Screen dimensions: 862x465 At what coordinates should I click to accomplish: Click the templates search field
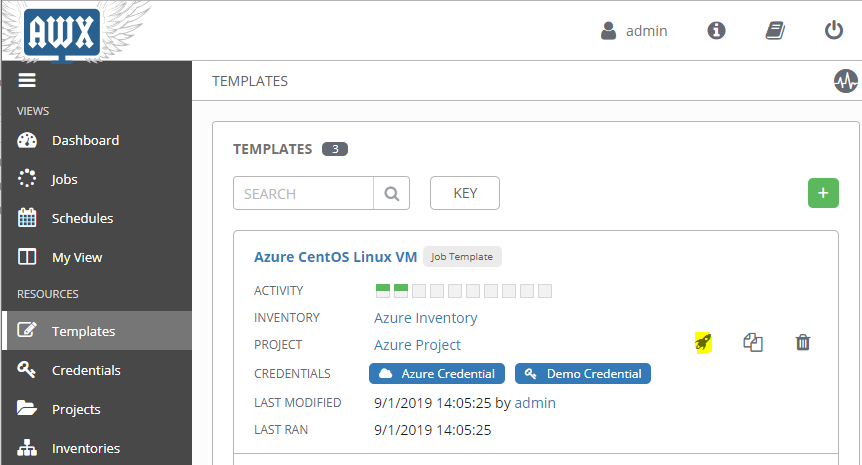coord(303,193)
